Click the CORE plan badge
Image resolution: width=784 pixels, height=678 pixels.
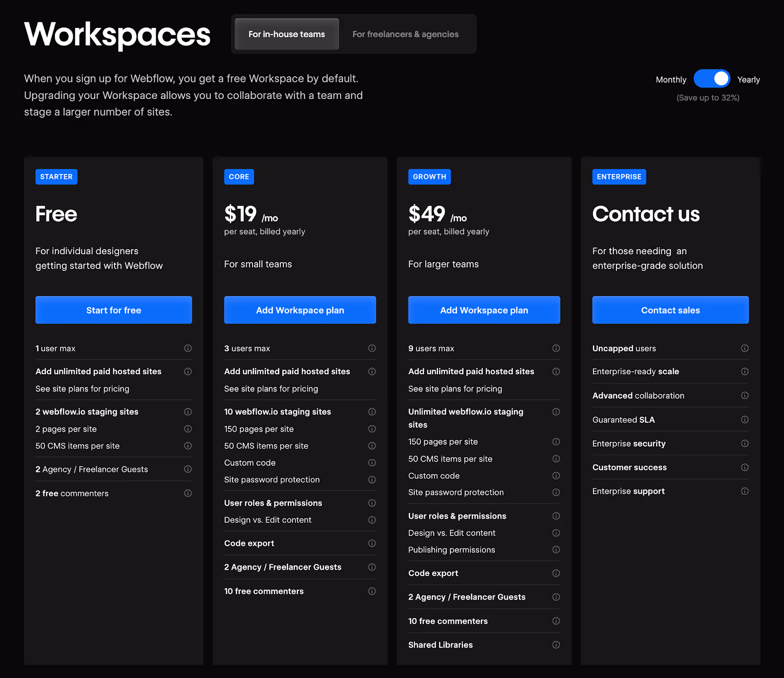(x=239, y=177)
